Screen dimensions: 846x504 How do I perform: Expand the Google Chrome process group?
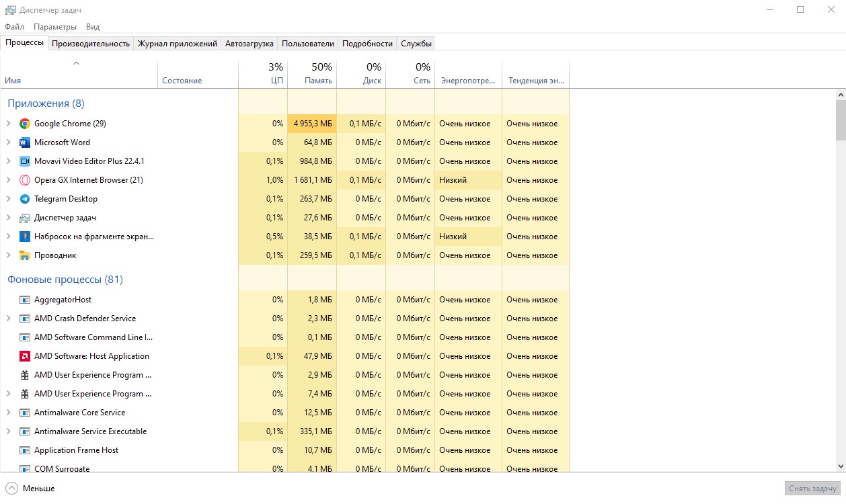click(9, 124)
